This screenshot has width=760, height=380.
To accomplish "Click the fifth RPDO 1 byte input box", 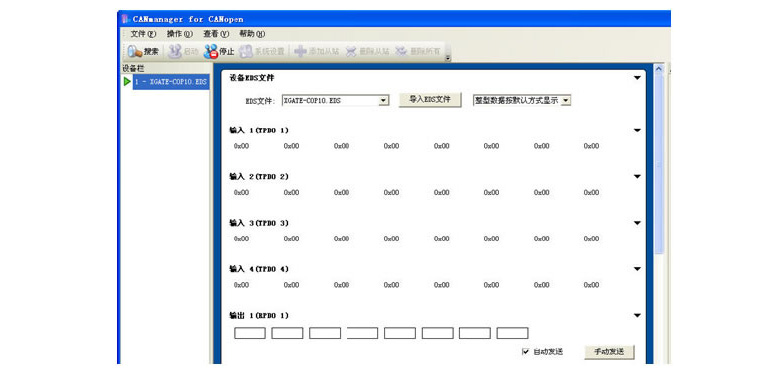I will [x=400, y=333].
